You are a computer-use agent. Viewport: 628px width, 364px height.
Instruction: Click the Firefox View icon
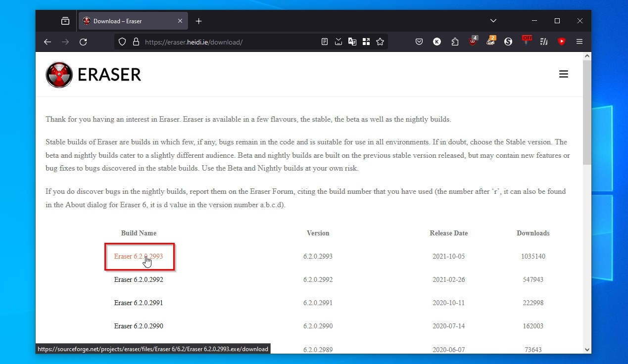(x=65, y=21)
